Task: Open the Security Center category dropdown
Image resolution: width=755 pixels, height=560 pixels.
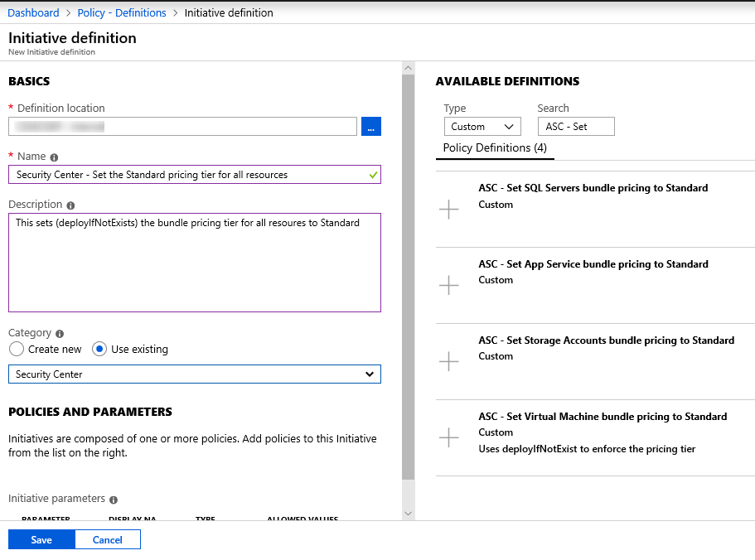Action: click(195, 374)
